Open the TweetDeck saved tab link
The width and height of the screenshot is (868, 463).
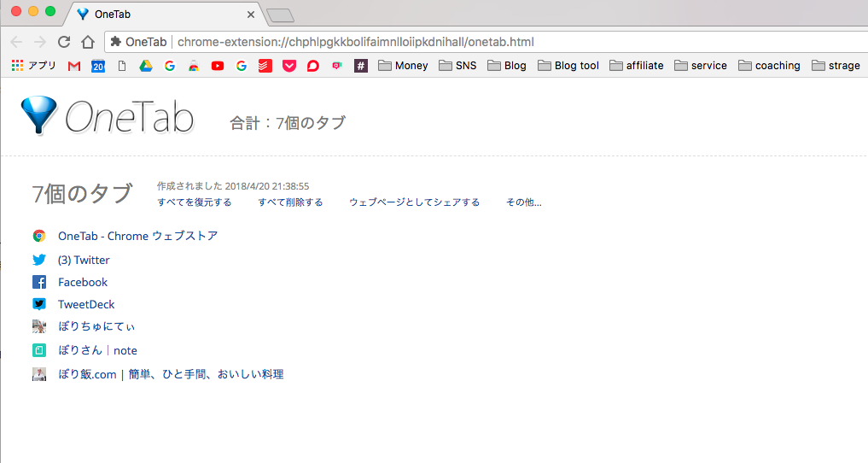[x=86, y=304]
